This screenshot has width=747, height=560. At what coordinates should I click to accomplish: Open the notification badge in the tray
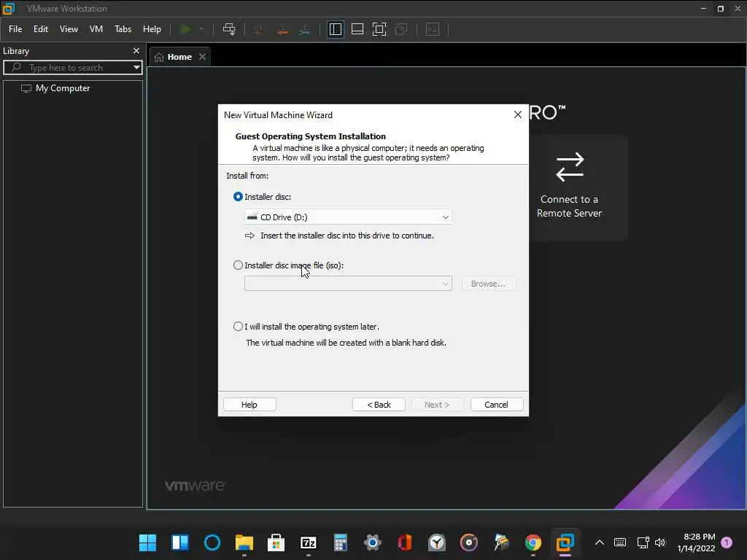click(x=727, y=542)
